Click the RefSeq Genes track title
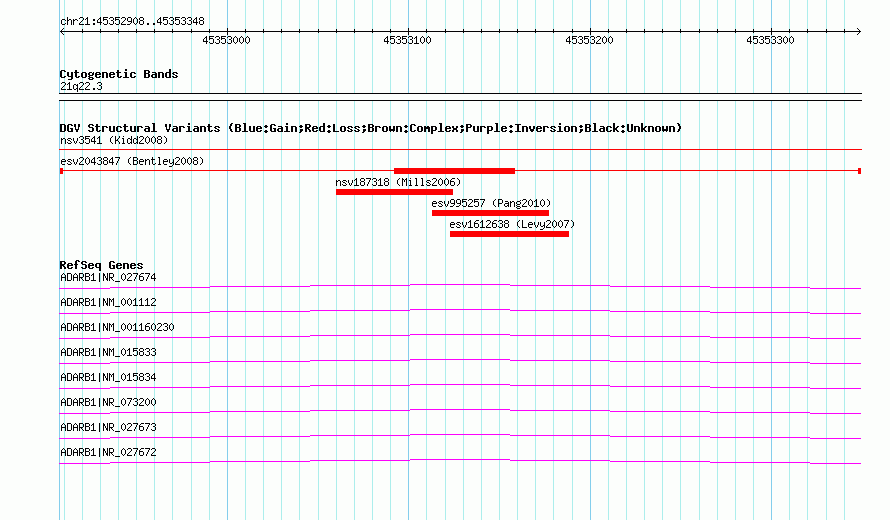The image size is (890, 520). (101, 265)
